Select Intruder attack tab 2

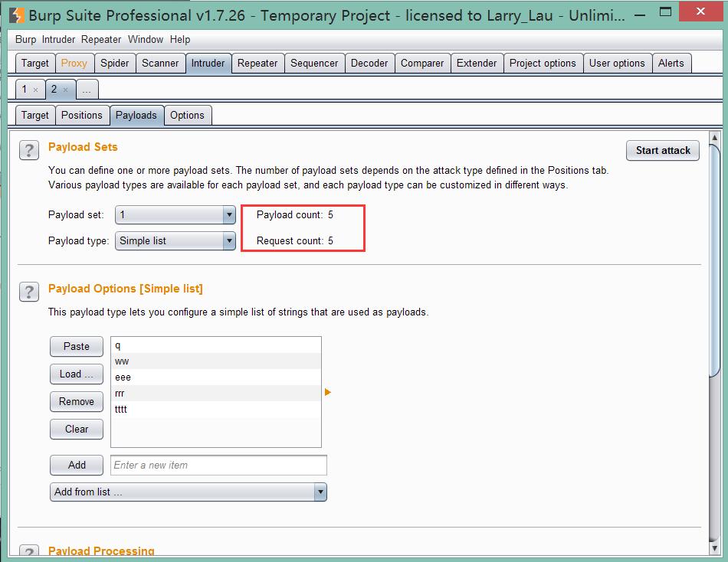54,89
